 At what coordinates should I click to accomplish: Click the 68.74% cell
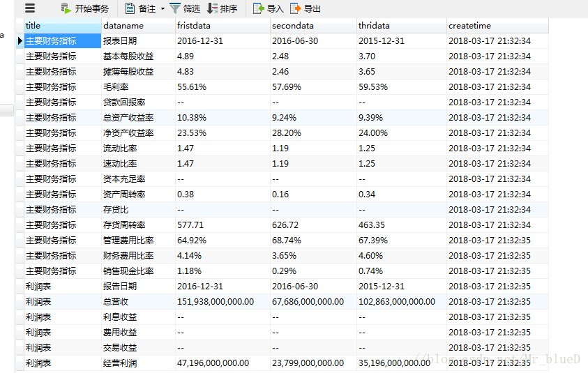pos(313,241)
